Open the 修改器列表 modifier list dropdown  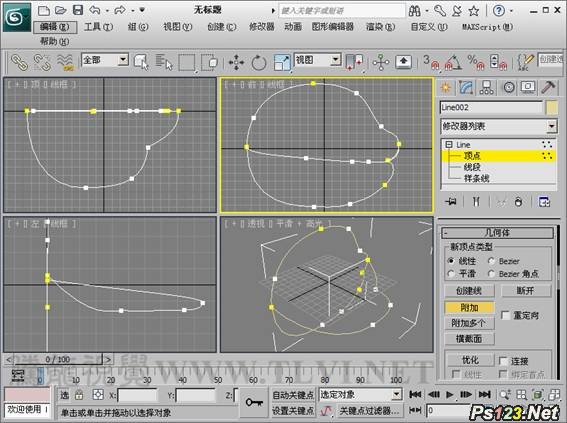tap(498, 126)
